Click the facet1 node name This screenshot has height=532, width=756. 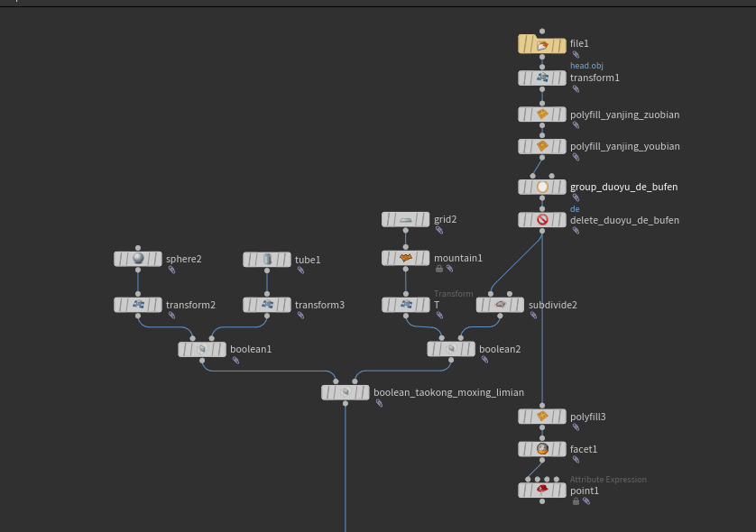click(584, 449)
